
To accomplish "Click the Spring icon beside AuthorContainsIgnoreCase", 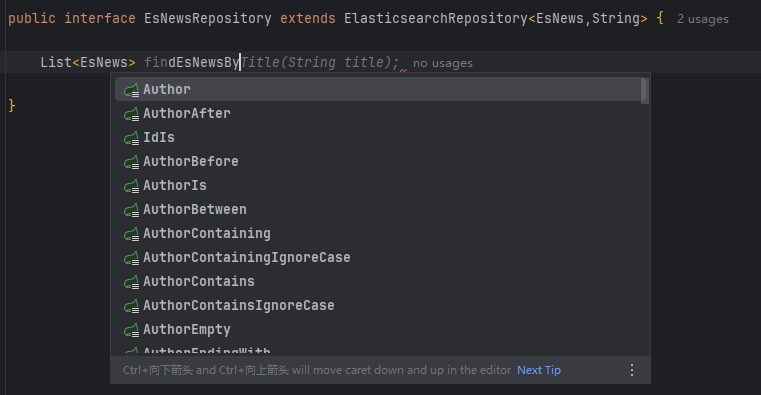I will 131,307.
